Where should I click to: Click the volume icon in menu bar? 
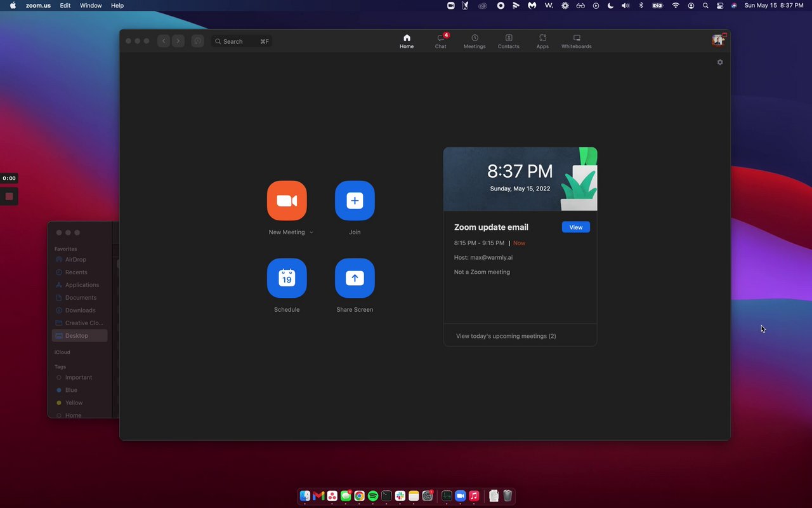[x=625, y=6]
